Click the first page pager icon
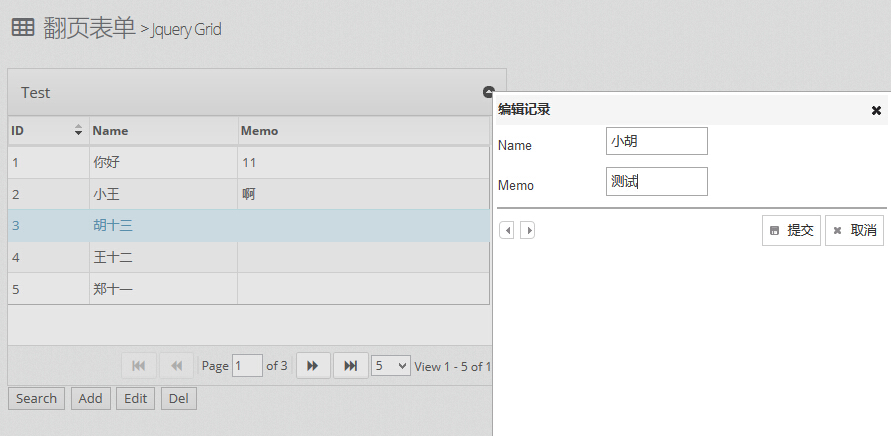 139,366
